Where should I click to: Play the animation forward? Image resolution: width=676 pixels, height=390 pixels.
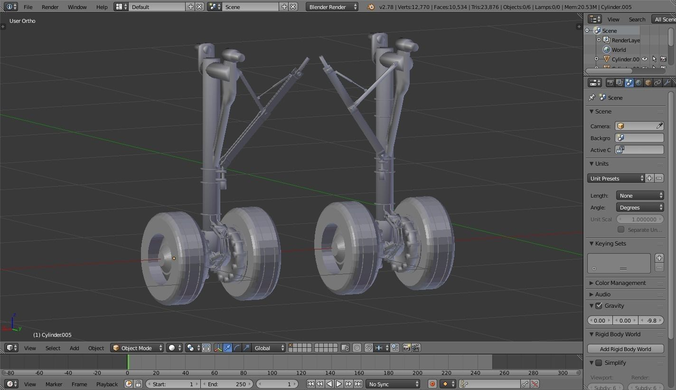[x=339, y=384]
